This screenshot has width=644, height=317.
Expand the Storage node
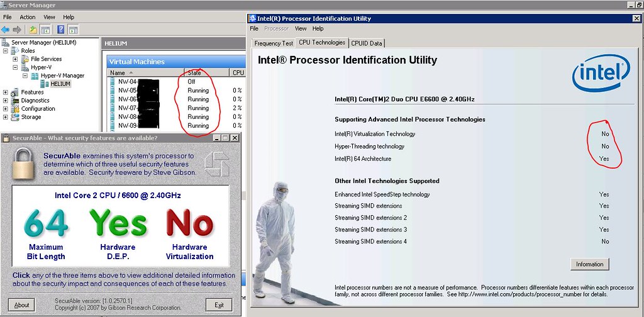6,117
